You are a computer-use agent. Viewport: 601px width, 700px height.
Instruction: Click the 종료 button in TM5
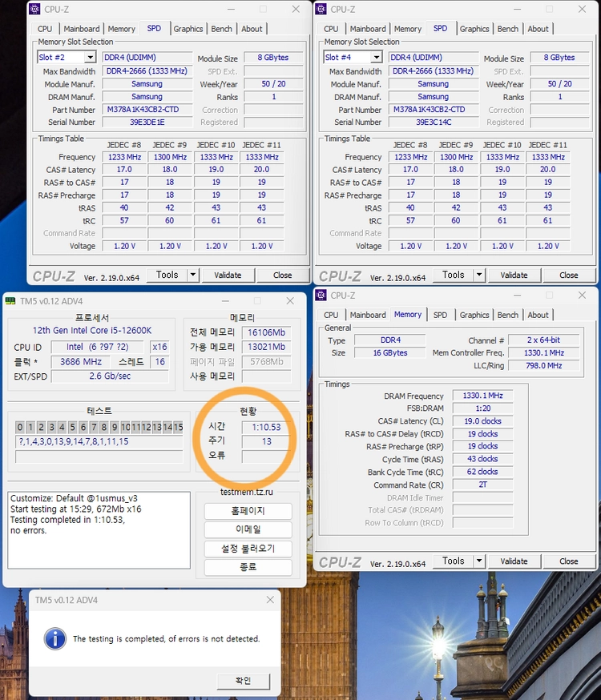click(x=248, y=567)
